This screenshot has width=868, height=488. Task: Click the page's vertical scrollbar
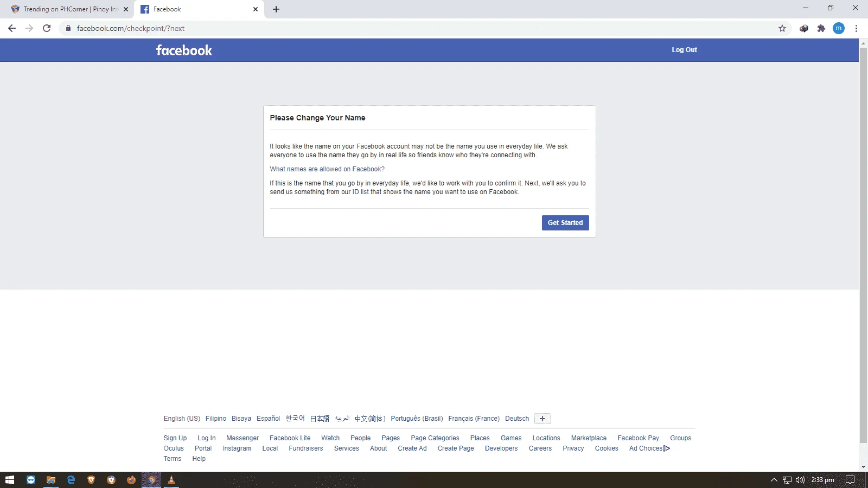pos(863,246)
